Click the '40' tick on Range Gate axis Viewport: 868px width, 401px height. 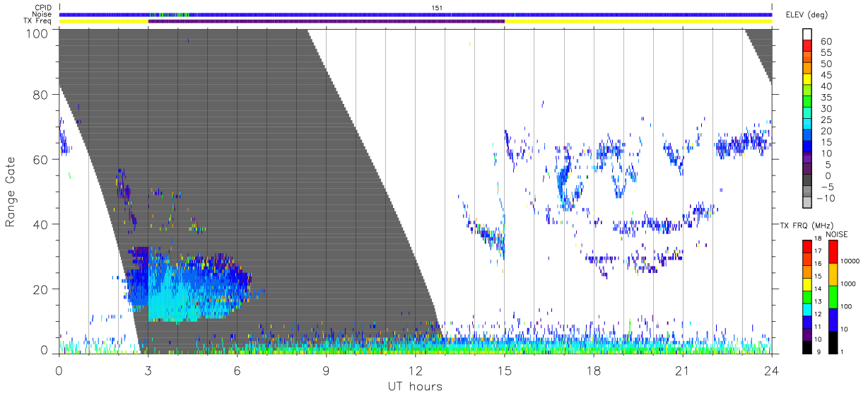[41, 224]
